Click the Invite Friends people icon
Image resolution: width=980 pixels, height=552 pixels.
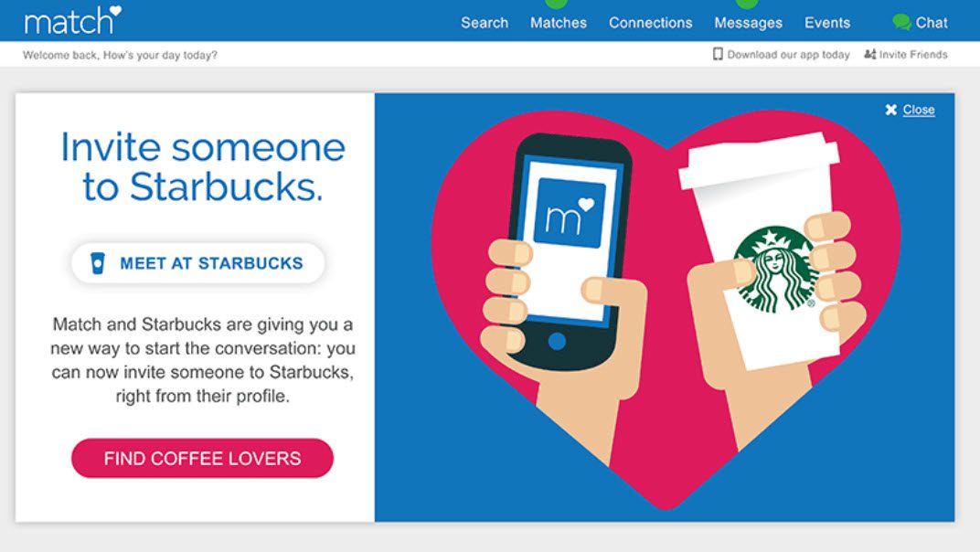869,55
